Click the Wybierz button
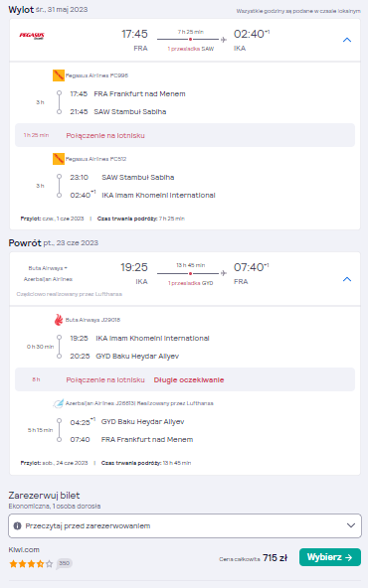Image resolution: width=368 pixels, height=588 pixels. coord(330,557)
